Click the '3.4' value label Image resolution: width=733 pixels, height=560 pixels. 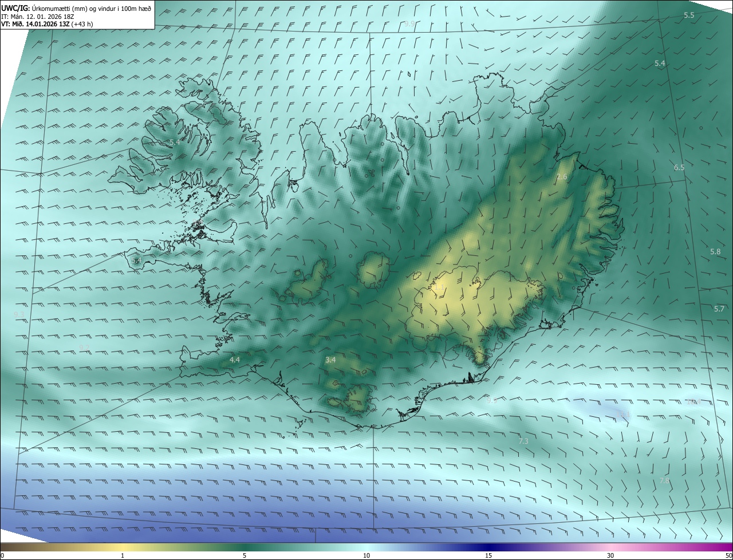click(330, 360)
